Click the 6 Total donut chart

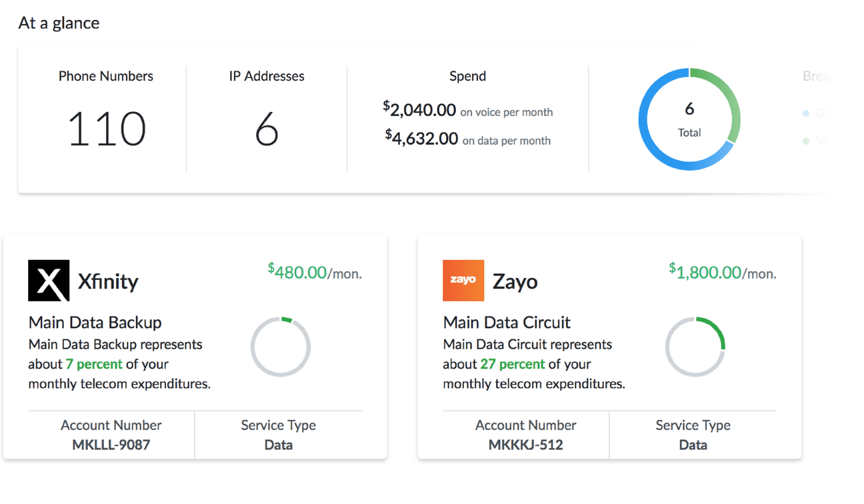[689, 120]
